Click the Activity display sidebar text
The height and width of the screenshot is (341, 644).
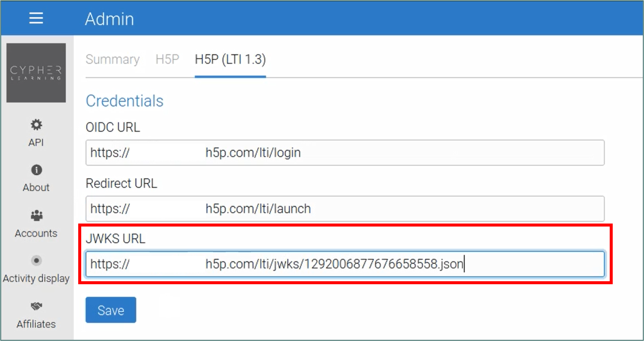36,279
